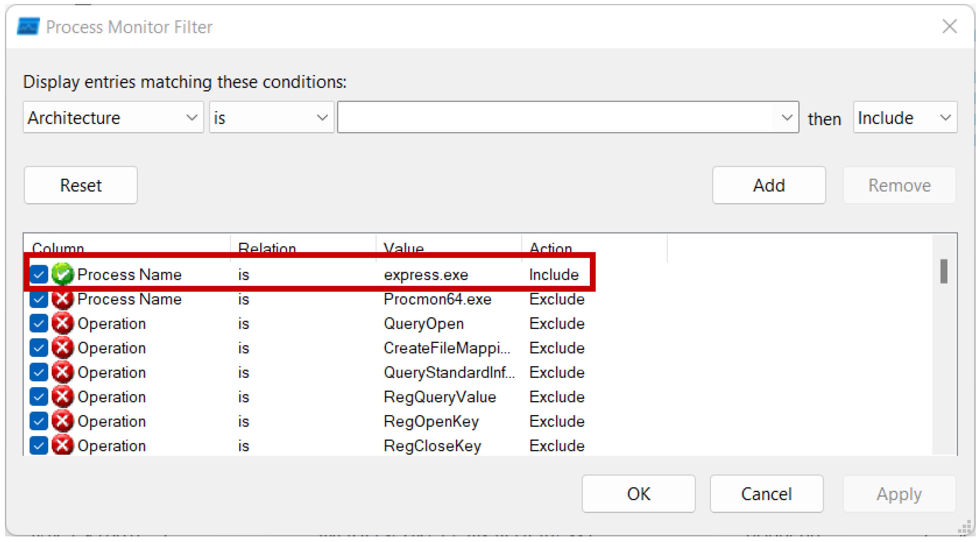
Task: Open the Include action dropdown
Action: click(x=904, y=117)
